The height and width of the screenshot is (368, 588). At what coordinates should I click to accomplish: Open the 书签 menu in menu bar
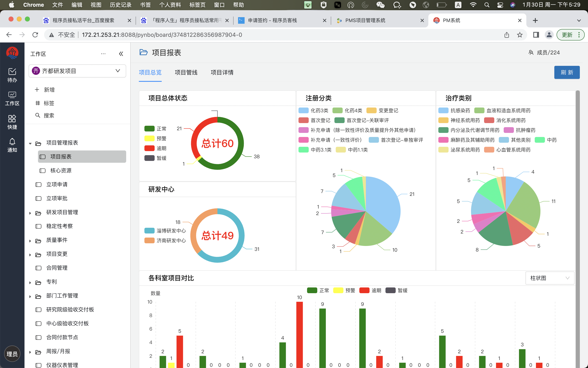145,5
